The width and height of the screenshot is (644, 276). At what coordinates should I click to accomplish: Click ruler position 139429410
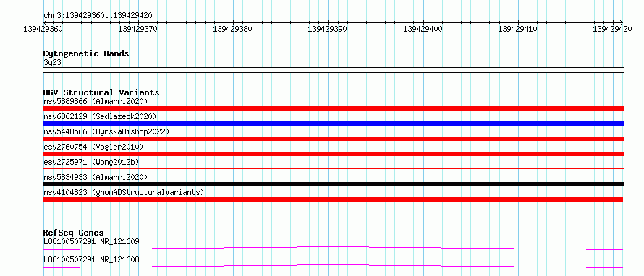(518, 29)
